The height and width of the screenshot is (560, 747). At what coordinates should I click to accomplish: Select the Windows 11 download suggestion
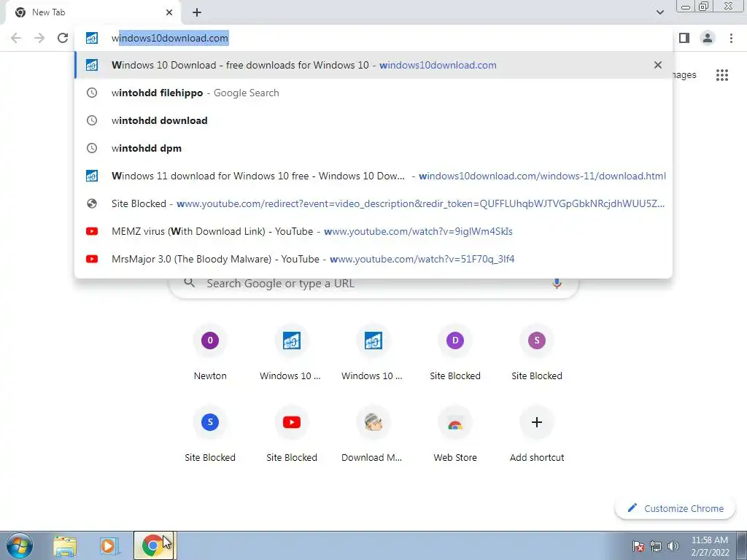point(373,176)
